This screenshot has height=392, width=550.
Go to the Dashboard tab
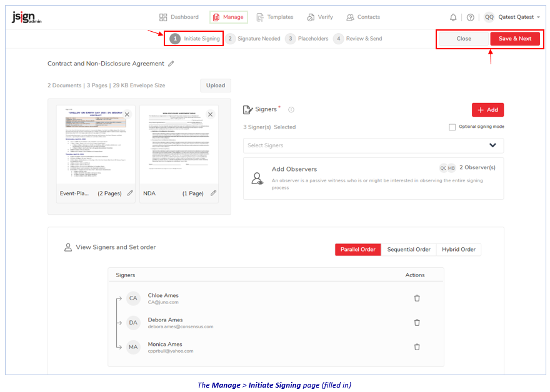(179, 17)
